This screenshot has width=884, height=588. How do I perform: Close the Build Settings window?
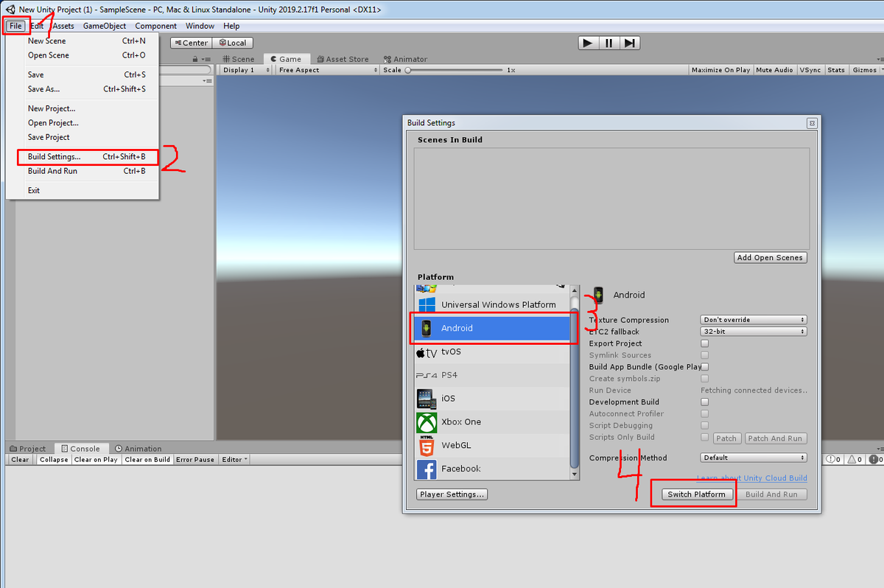812,123
